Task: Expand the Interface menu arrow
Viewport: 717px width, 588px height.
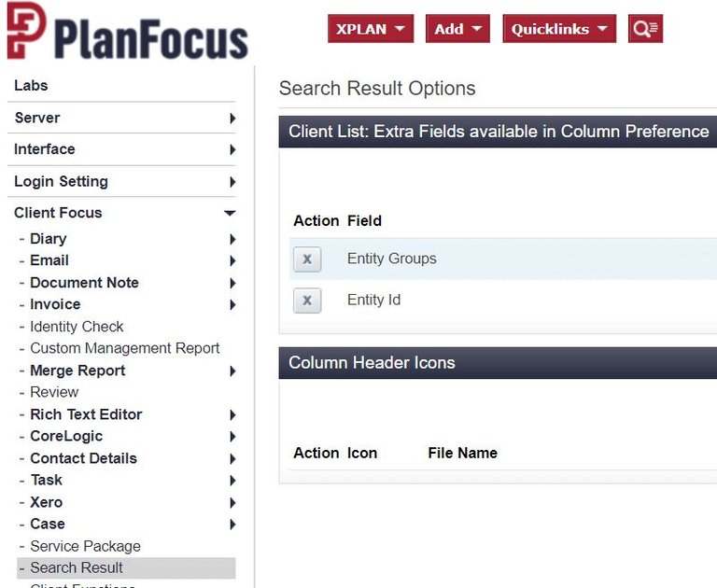Action: (232, 149)
